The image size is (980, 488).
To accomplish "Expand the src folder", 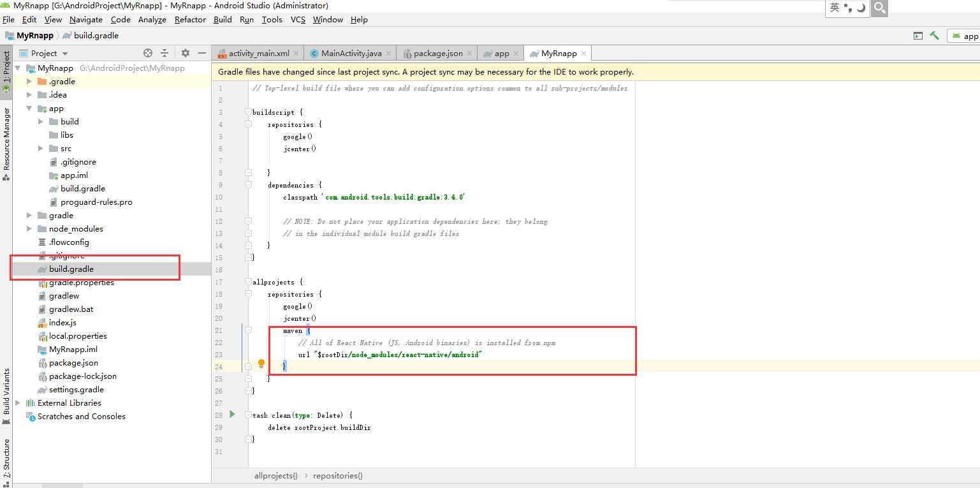I will point(41,148).
